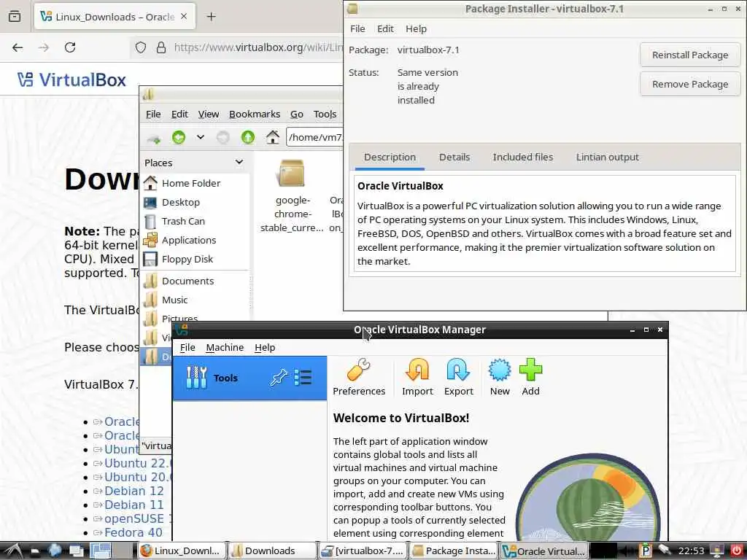This screenshot has width=747, height=560.
Task: Open the Tools menu in file manager
Action: pos(325,114)
